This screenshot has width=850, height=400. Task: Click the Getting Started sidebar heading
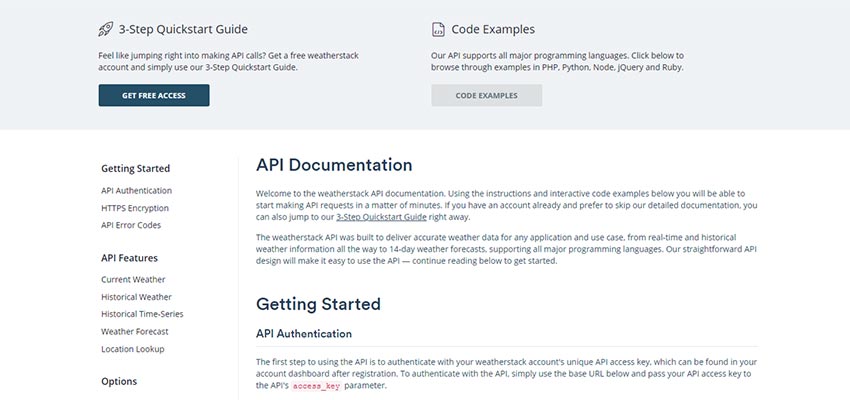tap(136, 169)
